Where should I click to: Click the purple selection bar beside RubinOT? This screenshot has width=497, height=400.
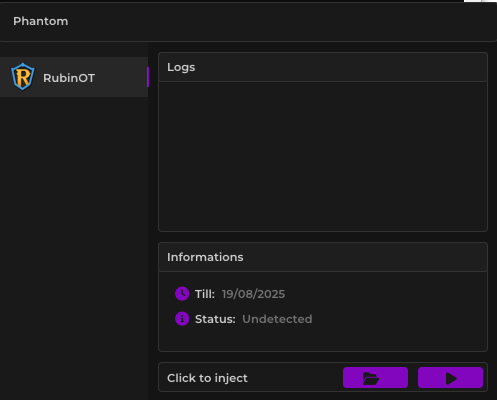[148, 77]
